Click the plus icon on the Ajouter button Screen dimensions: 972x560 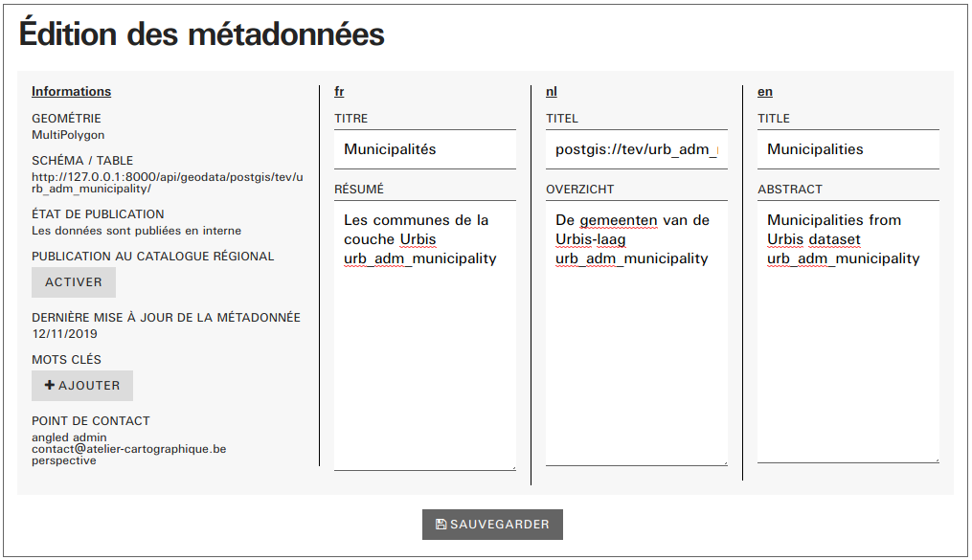point(50,386)
